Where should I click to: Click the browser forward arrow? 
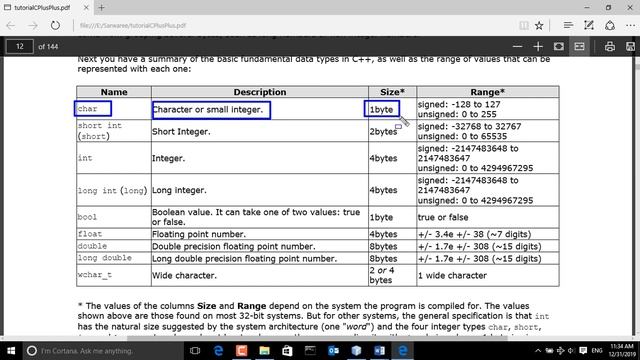(x=33, y=25)
